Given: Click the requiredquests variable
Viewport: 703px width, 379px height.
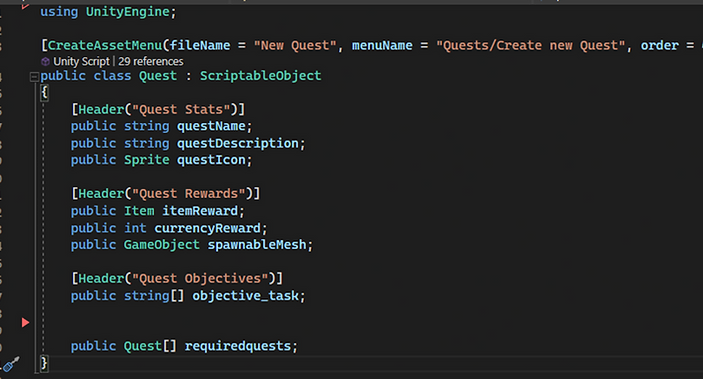Looking at the screenshot, I should (x=238, y=346).
